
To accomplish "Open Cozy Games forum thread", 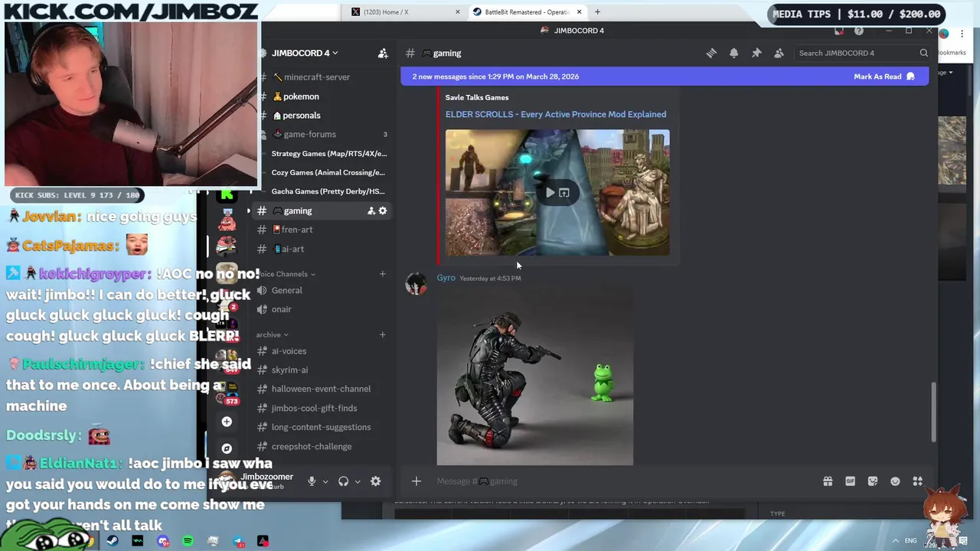I will (328, 173).
